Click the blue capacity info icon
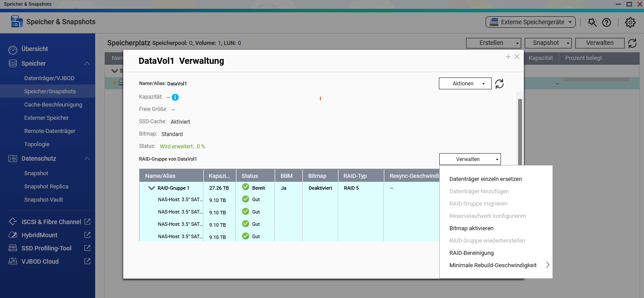This screenshot has width=644, height=298. [x=175, y=97]
